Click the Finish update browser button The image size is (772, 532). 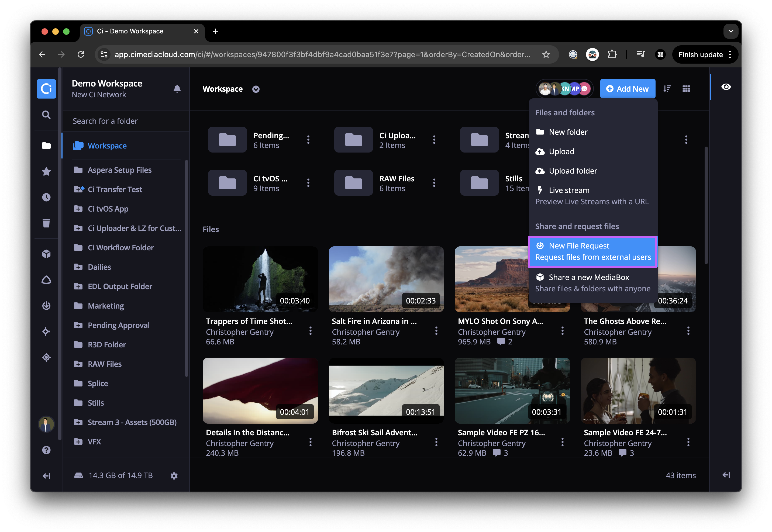701,54
